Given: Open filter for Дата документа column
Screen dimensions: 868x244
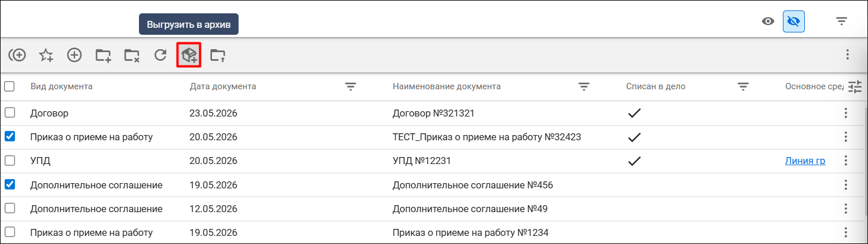Looking at the screenshot, I should pyautogui.click(x=350, y=87).
